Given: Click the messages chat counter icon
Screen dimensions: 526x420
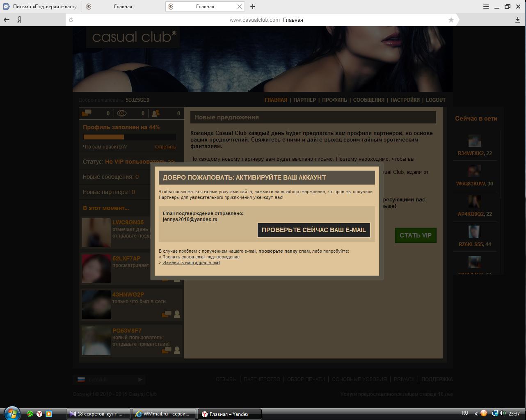Looking at the screenshot, I should click(87, 113).
